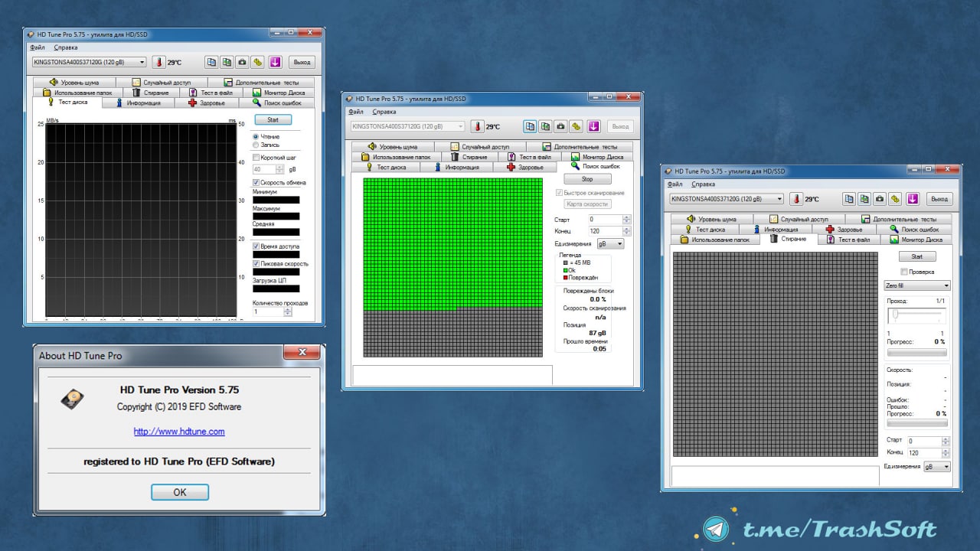
Task: Click the camera screenshot icon in the Стирание window
Action: [x=880, y=199]
